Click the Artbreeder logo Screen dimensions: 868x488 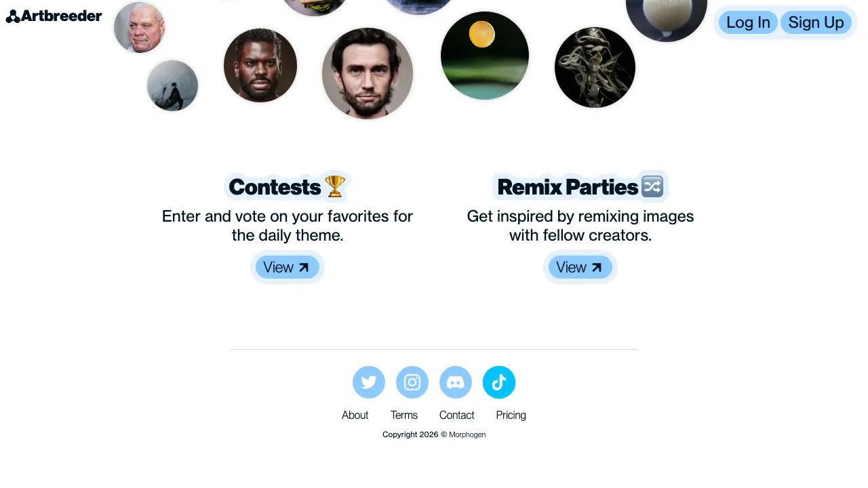point(54,16)
